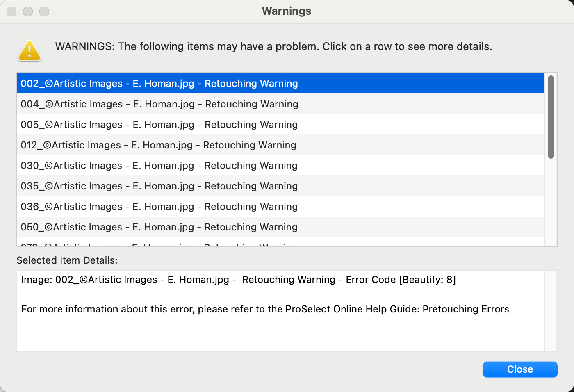Select the 030_ Retouching Warning row
This screenshot has height=392, width=574.
coord(159,166)
